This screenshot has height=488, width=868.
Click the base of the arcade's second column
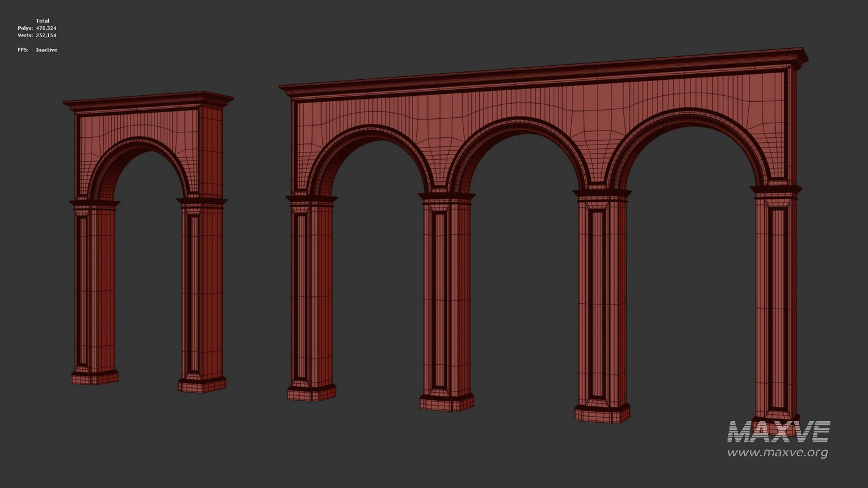pyautogui.click(x=446, y=402)
